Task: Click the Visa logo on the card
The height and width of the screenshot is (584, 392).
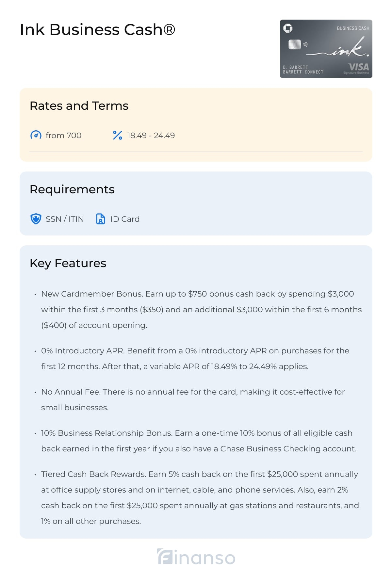Action: [x=358, y=67]
